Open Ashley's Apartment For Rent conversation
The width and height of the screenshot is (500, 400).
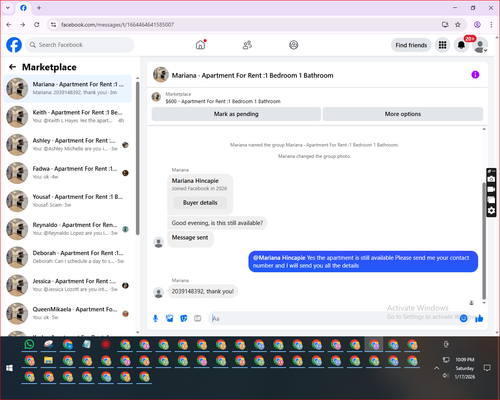67,145
